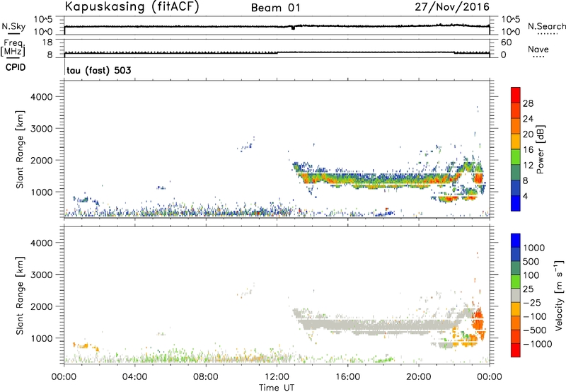Viewport: 566px width, 392px height.
Task: Click the -1000 value on Velocity colorbar
Action: pos(538,344)
